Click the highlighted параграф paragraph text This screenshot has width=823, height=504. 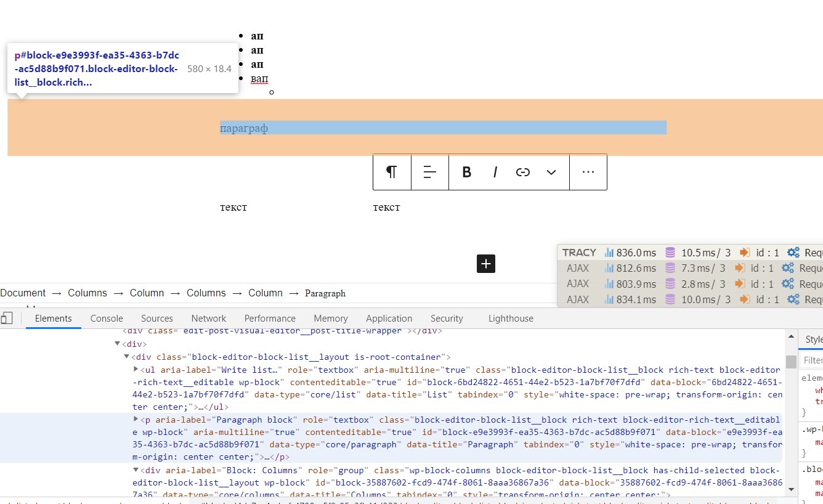click(x=244, y=128)
